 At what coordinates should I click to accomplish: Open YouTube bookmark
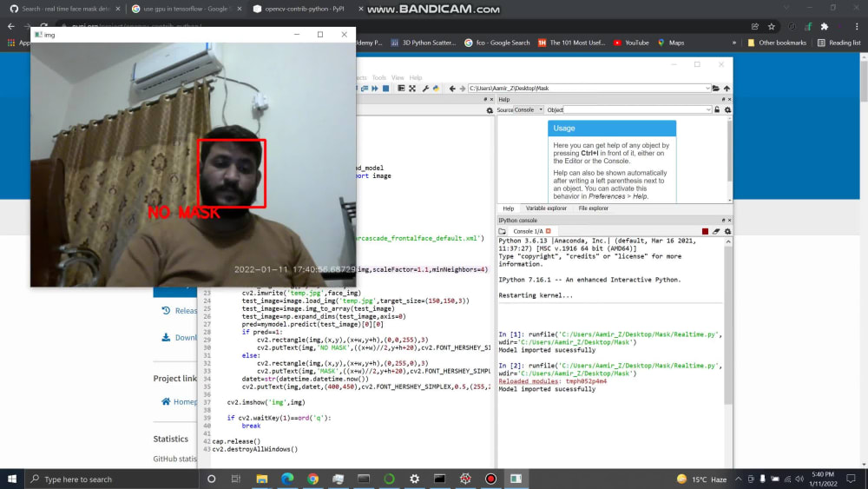point(631,43)
